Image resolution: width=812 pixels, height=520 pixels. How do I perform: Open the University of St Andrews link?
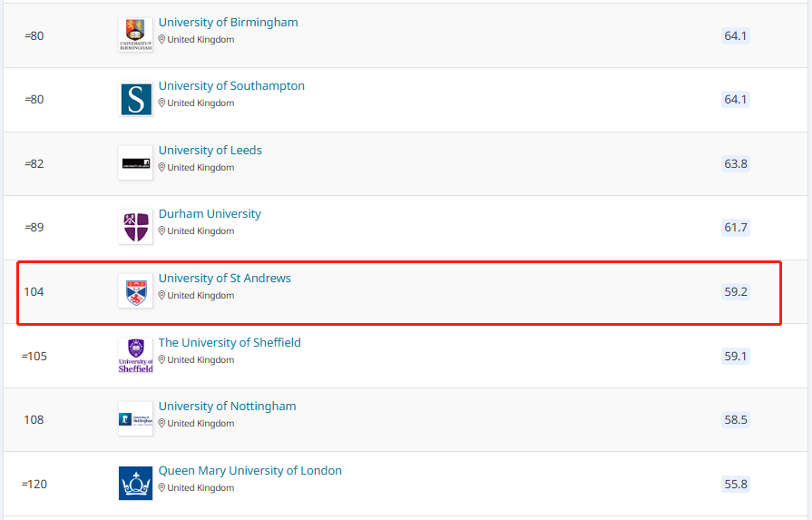point(224,279)
